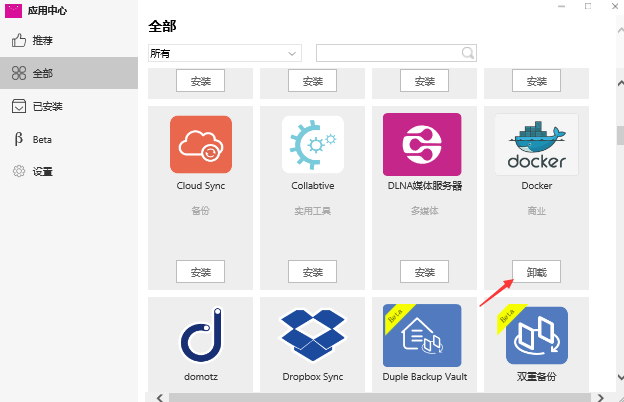Switch to the 推荐 section
Viewport: 624px width, 402px height.
point(42,41)
